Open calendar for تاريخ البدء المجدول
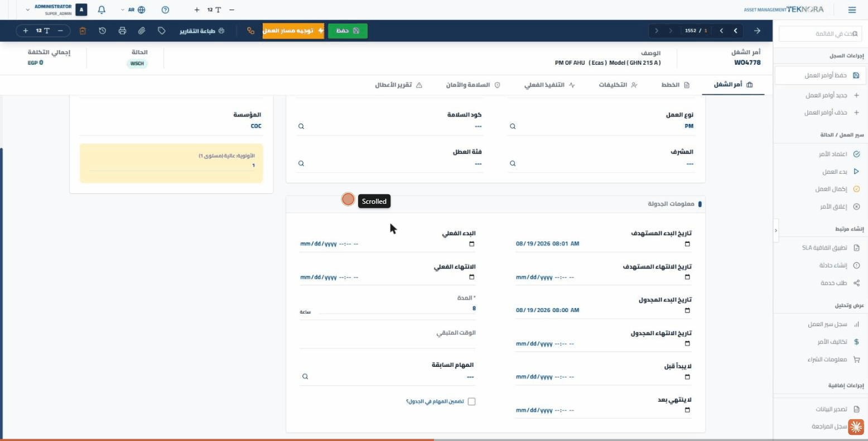Screen dimensions: 868x441 tap(687, 310)
